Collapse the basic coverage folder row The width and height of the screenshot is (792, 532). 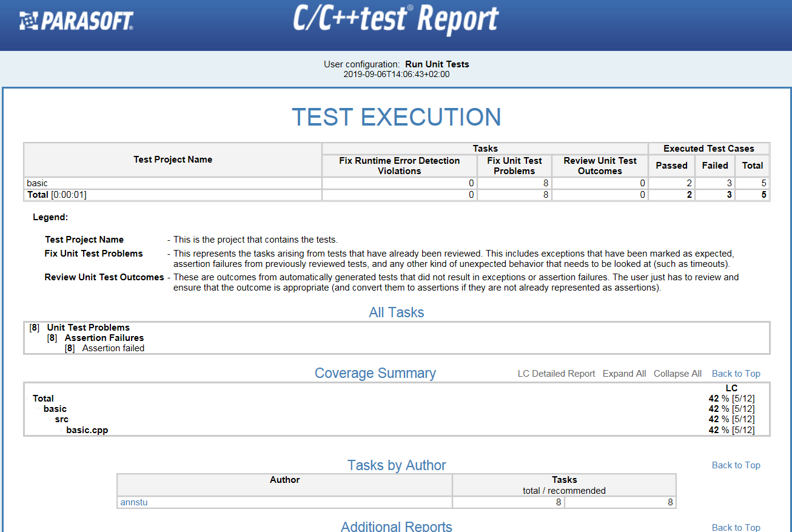pyautogui.click(x=55, y=409)
